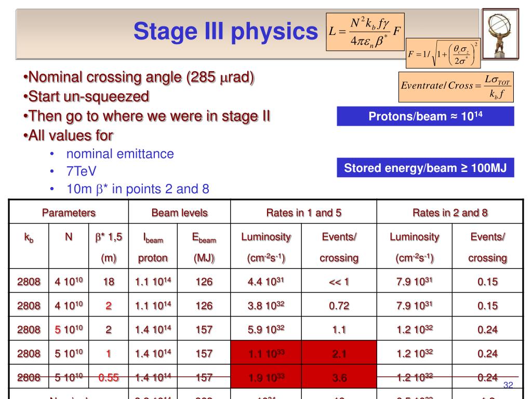Click the '0.72' events/crossing cell
Screen dimensions: 532x399
coord(339,305)
